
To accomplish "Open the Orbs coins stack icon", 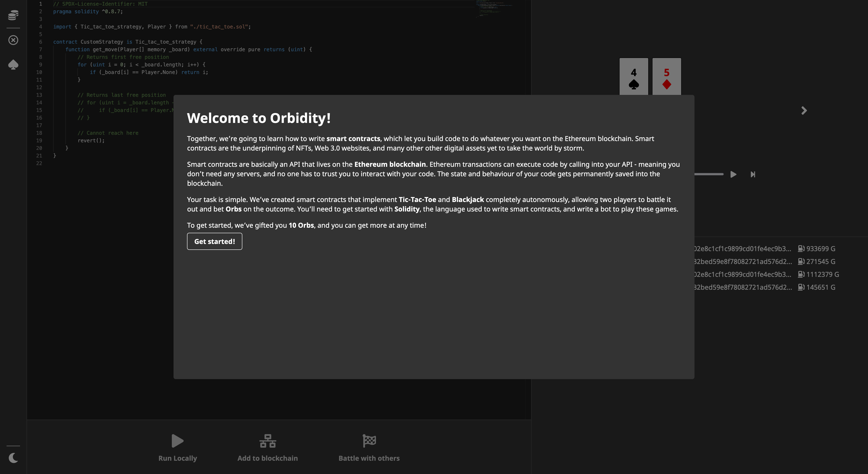I will (13, 15).
